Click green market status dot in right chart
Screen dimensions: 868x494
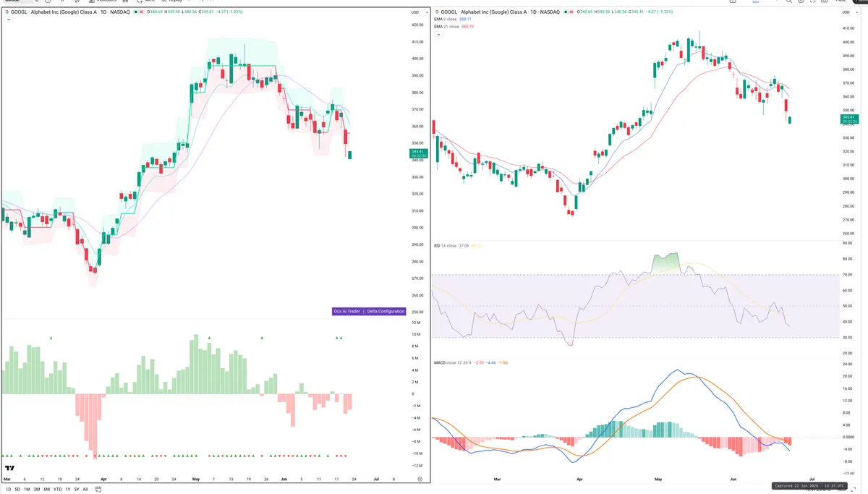565,12
